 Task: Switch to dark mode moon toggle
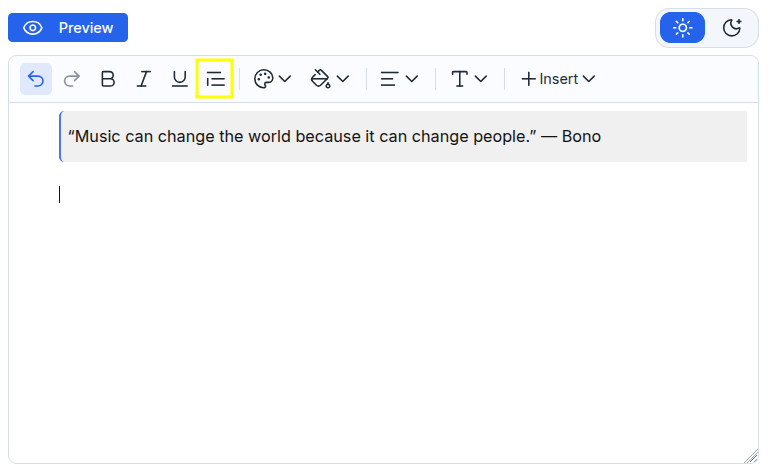coord(732,28)
